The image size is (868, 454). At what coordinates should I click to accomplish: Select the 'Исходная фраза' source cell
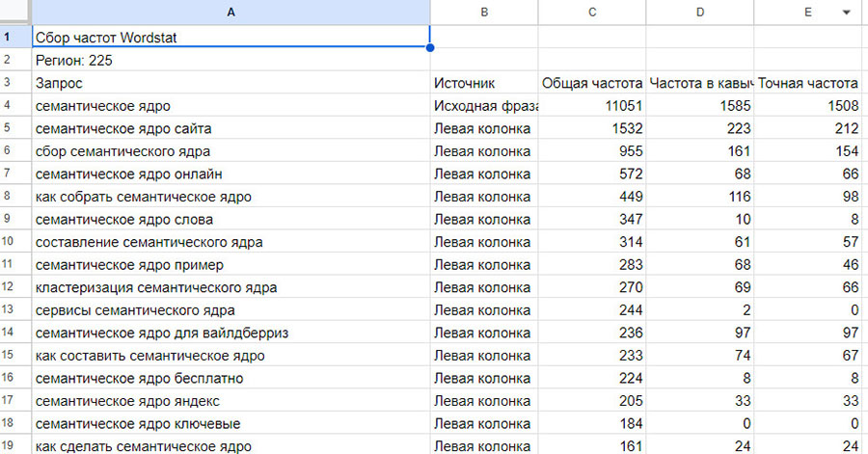[483, 106]
